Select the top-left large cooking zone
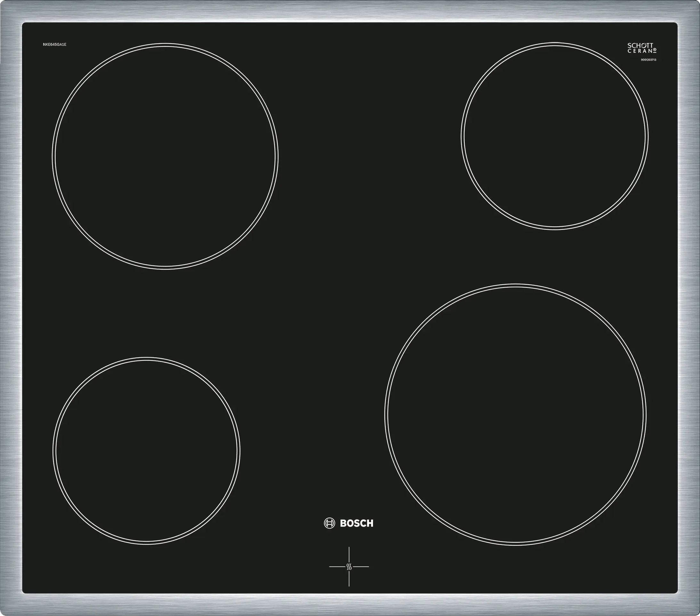This screenshot has width=700, height=616. pos(165,156)
